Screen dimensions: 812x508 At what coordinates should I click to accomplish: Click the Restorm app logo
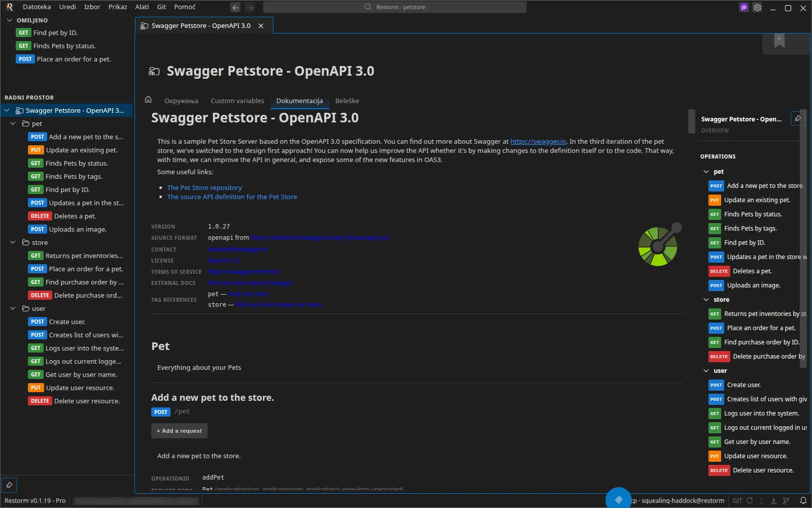tap(9, 7)
